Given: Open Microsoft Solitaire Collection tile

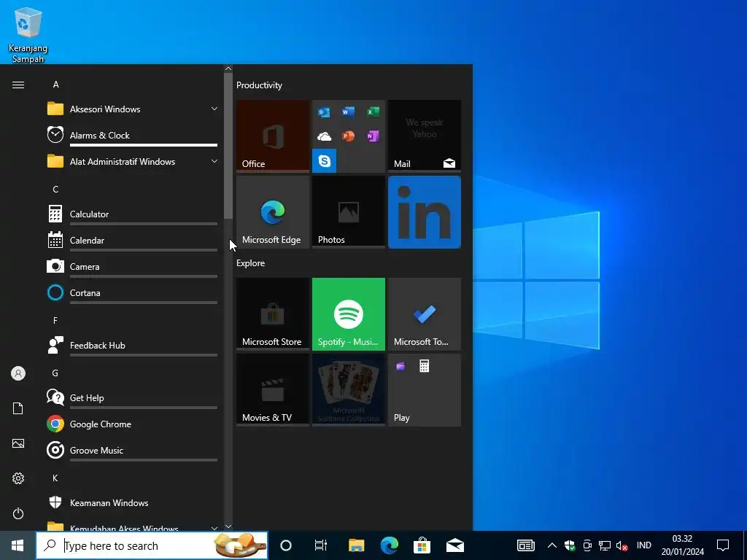Looking at the screenshot, I should click(x=349, y=390).
